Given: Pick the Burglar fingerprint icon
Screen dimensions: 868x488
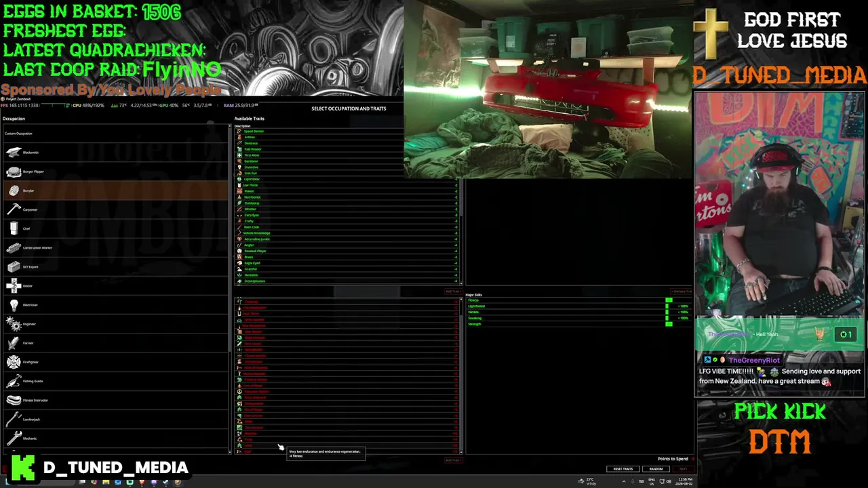Looking at the screenshot, I should click(14, 190).
